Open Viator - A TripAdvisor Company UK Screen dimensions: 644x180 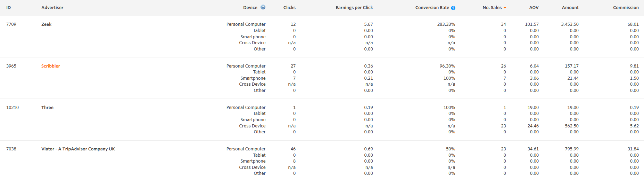(x=78, y=149)
